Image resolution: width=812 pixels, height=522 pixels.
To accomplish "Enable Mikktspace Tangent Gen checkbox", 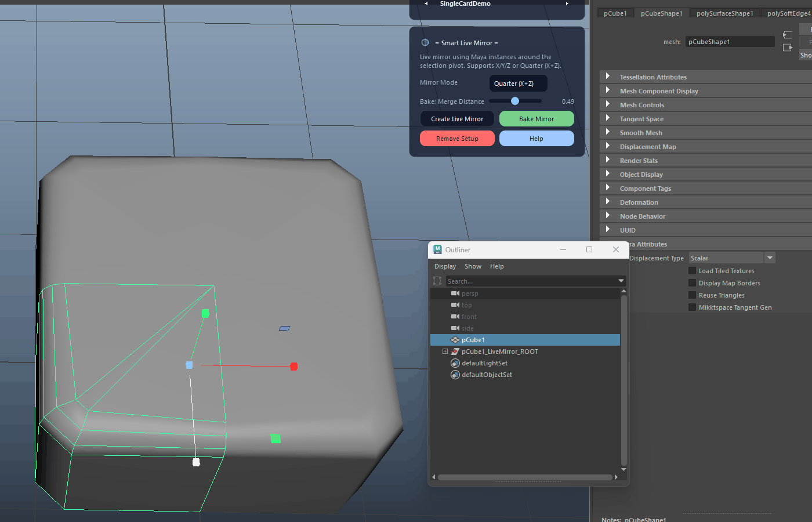I will point(692,307).
